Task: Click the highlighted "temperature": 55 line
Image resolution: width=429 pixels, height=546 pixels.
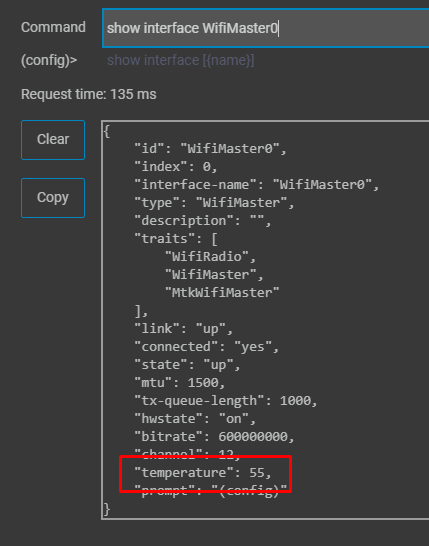Action: point(203,473)
